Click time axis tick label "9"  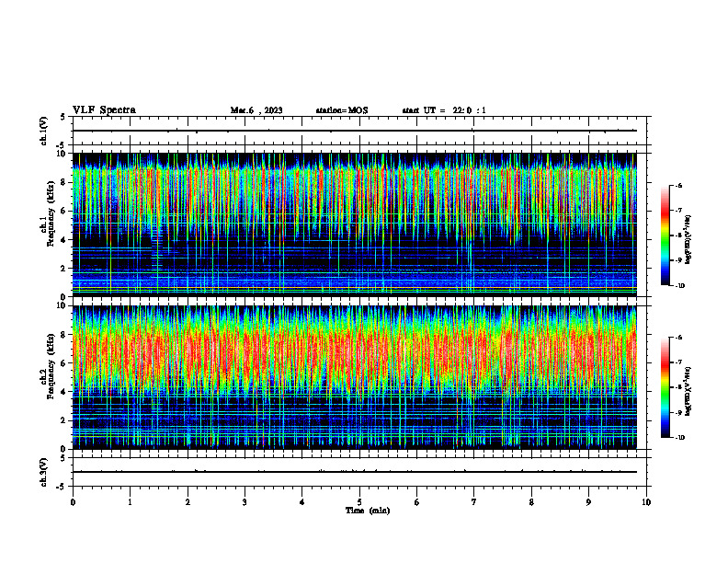588,502
